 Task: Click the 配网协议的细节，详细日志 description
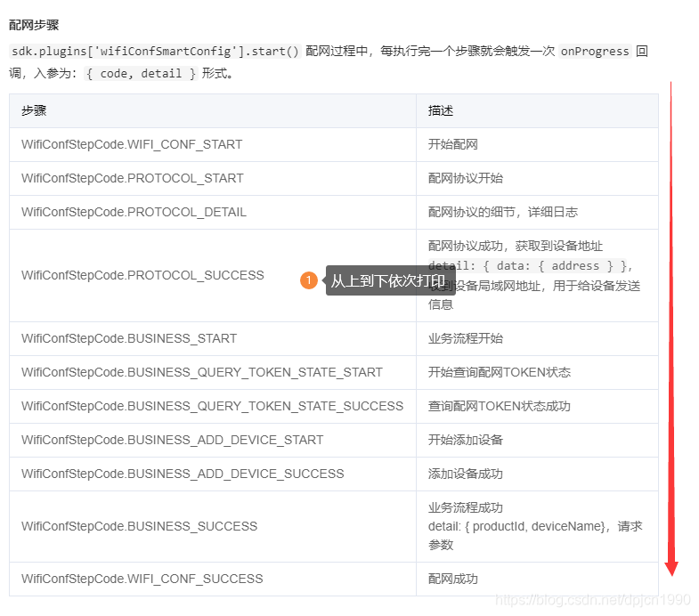pos(503,212)
